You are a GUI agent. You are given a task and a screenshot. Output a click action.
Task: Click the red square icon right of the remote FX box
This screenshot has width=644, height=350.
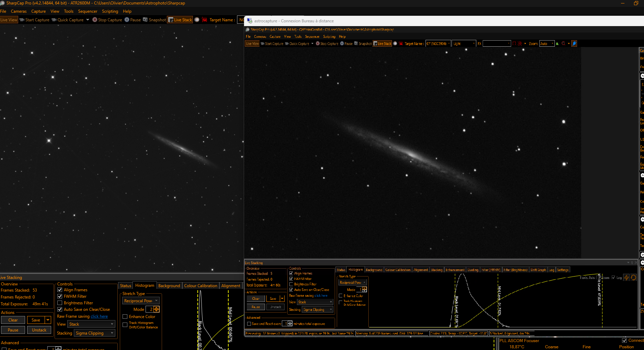click(514, 44)
